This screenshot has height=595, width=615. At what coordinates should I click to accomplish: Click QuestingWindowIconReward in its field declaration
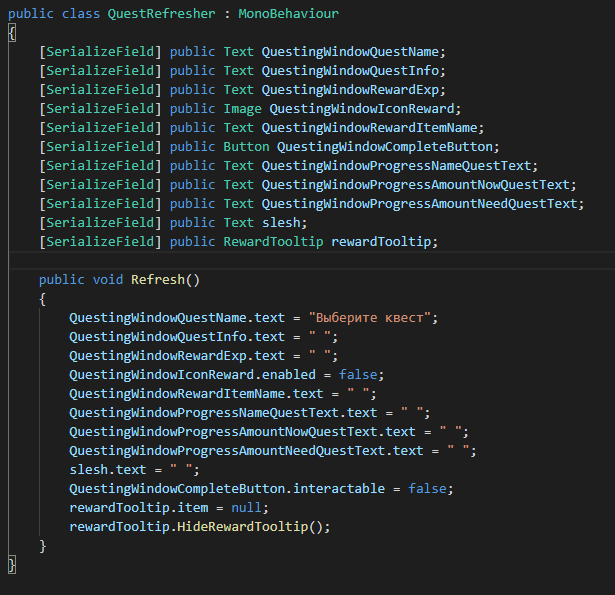coord(362,109)
